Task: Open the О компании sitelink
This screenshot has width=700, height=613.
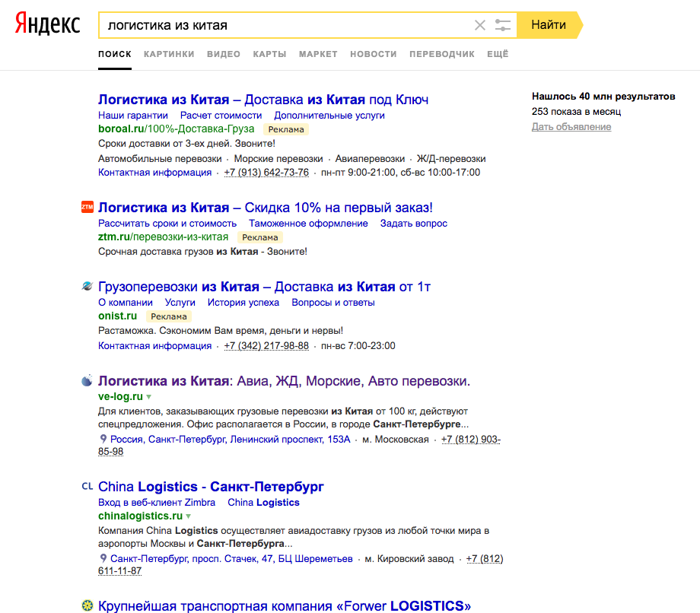Action: [125, 302]
